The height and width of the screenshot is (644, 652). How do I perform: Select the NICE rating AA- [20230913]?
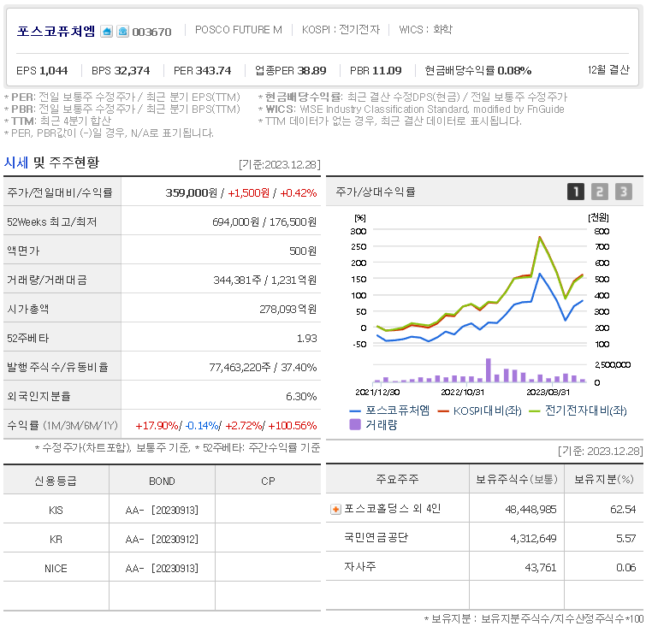(162, 569)
